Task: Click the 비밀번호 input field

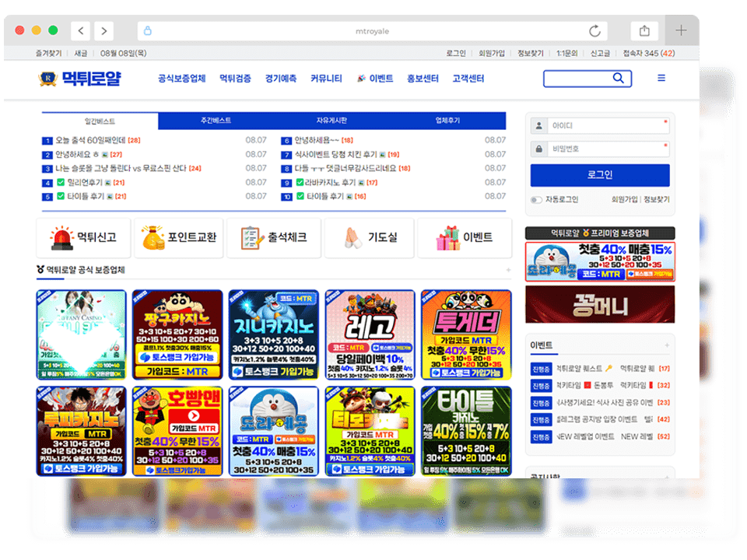Action: pyautogui.click(x=608, y=149)
